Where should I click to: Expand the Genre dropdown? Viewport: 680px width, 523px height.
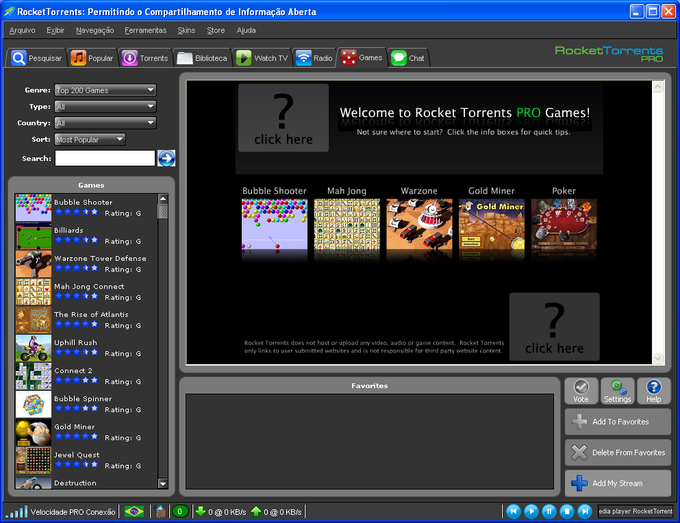coord(105,90)
